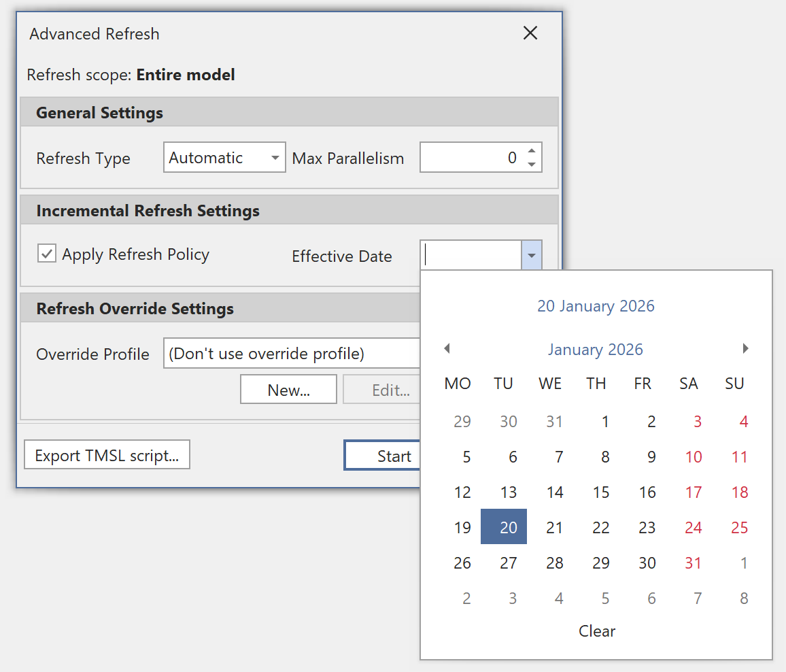786x672 pixels.
Task: Create a new override profile
Action: (x=288, y=389)
